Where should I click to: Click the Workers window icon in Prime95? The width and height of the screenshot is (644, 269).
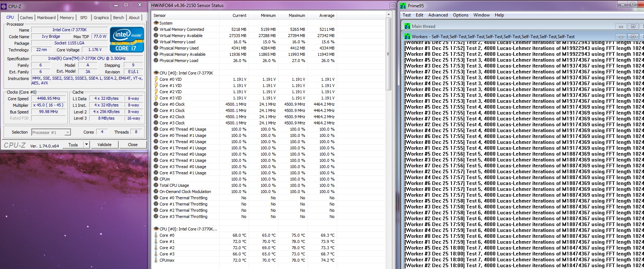[407, 36]
